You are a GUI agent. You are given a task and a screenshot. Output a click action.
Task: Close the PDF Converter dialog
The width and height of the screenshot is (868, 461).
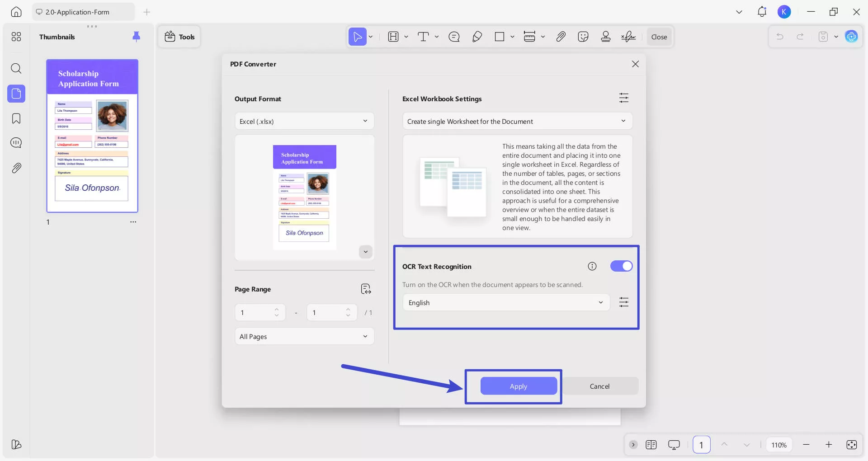pyautogui.click(x=635, y=64)
